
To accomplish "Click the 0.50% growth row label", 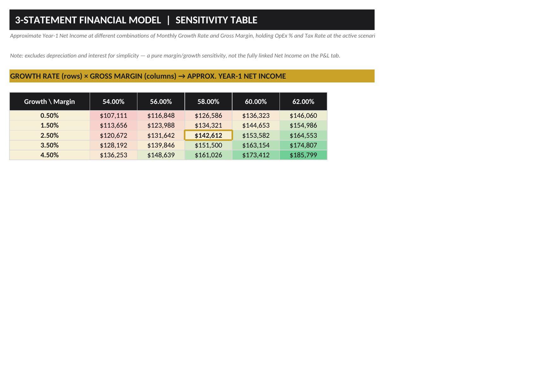I will click(50, 116).
